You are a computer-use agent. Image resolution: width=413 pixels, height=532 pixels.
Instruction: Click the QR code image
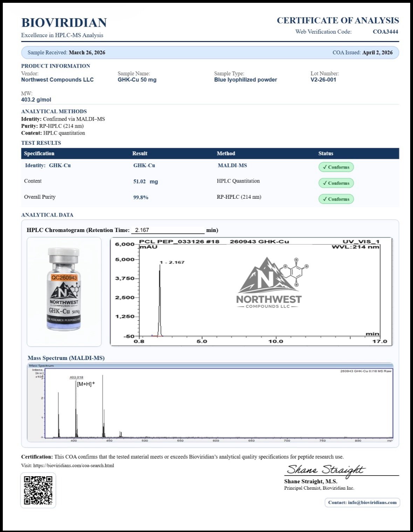(38, 490)
